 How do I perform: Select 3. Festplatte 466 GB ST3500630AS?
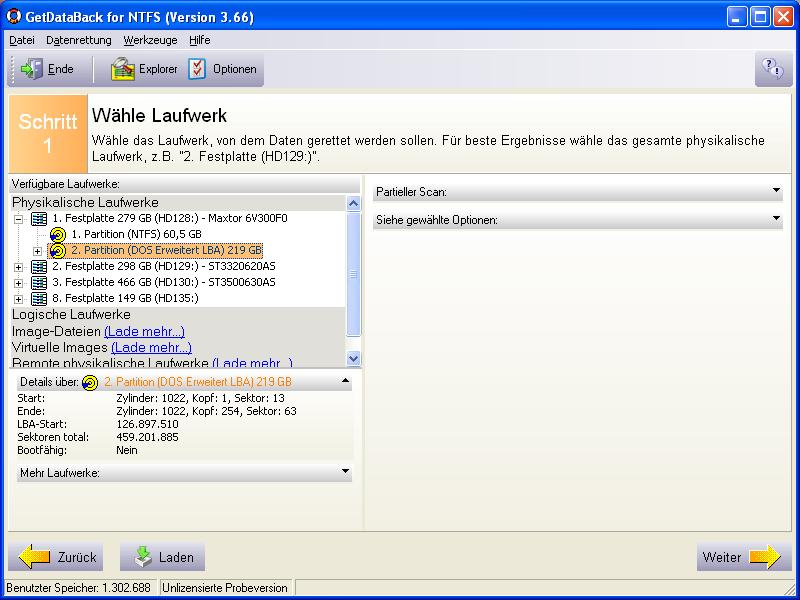(x=164, y=282)
